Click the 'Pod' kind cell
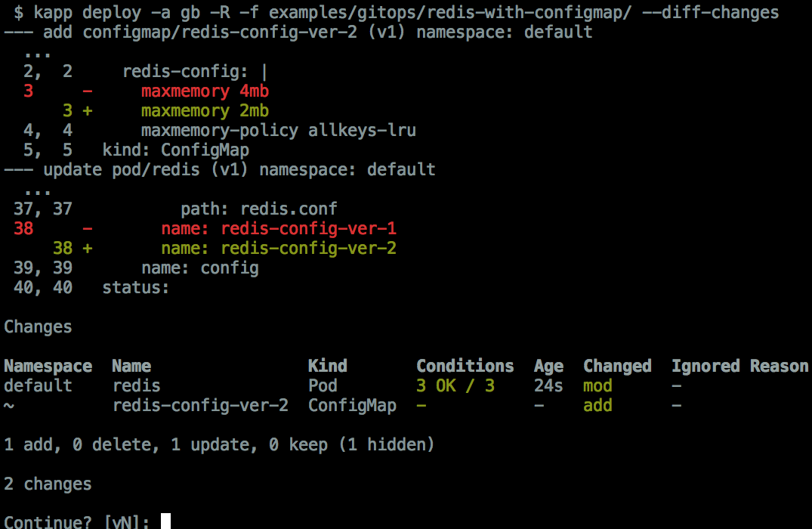Image resolution: width=812 pixels, height=529 pixels. tap(323, 386)
